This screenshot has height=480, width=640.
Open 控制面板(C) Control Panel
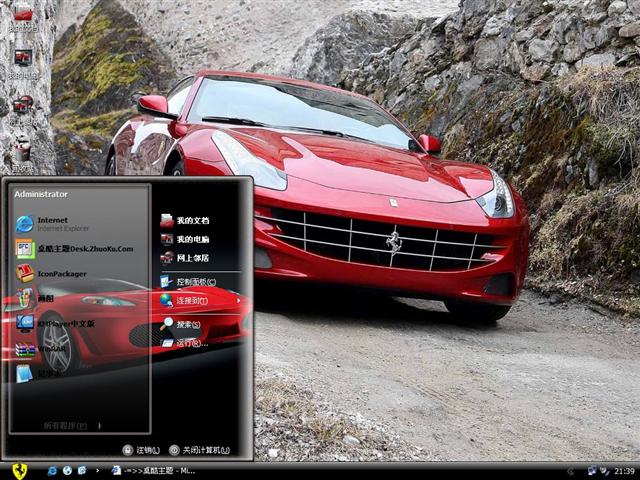pos(189,282)
